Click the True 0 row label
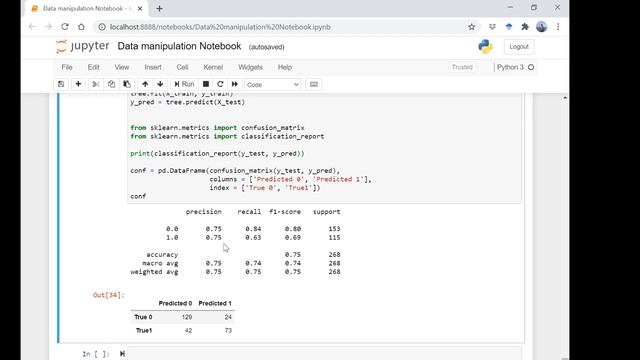The width and height of the screenshot is (640, 360). [143, 317]
